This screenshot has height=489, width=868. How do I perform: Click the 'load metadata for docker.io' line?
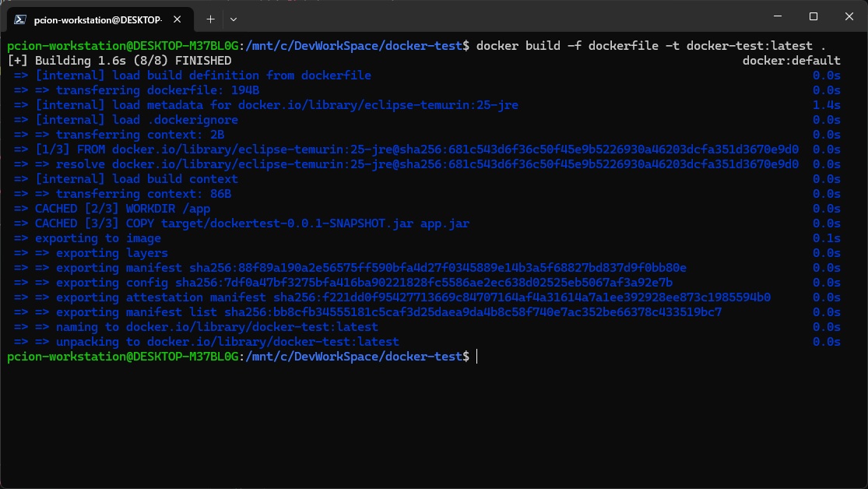[265, 105]
